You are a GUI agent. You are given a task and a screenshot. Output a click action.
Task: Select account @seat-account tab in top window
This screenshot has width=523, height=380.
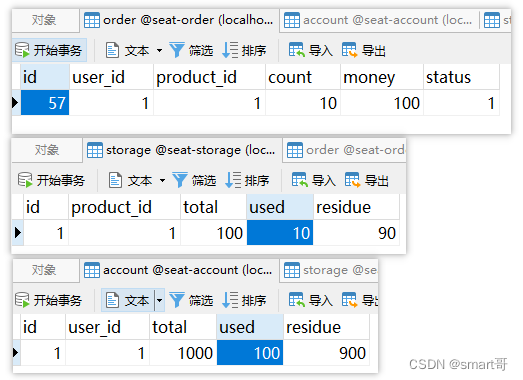pos(379,21)
